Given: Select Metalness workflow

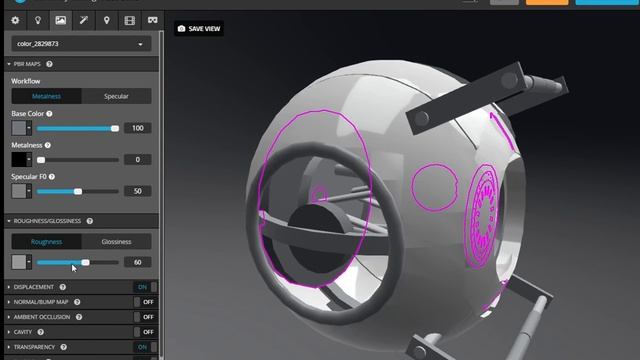Looking at the screenshot, I should [47, 96].
